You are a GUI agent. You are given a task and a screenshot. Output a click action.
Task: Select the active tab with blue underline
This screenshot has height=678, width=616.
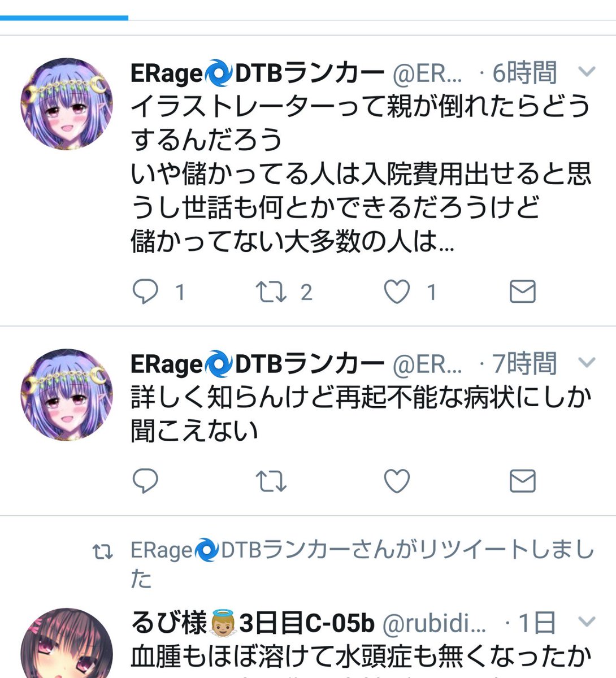click(64, 10)
